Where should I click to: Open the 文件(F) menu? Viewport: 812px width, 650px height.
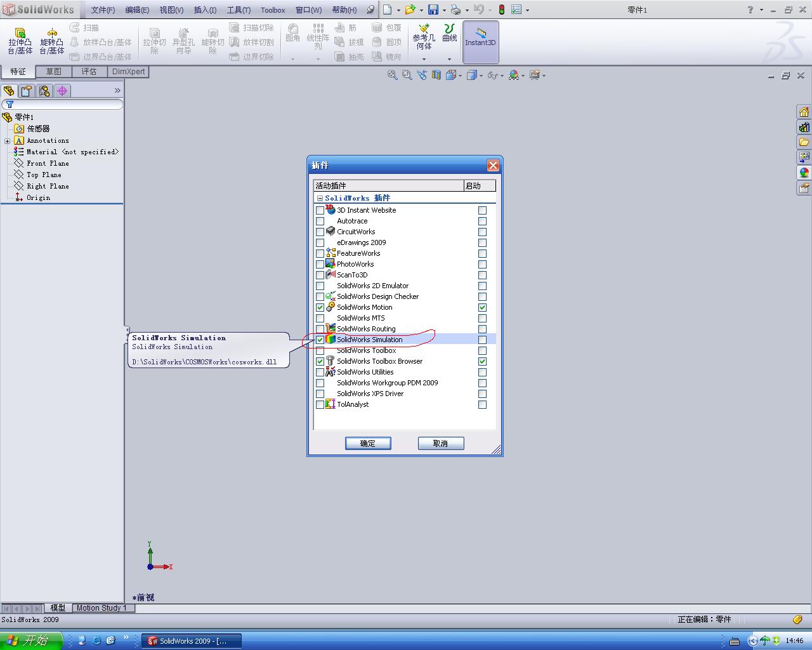click(103, 10)
